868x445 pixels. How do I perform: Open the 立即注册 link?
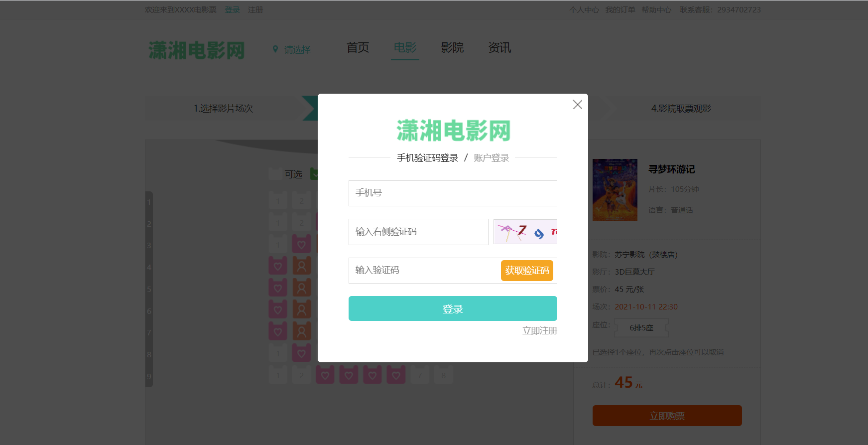pos(540,331)
